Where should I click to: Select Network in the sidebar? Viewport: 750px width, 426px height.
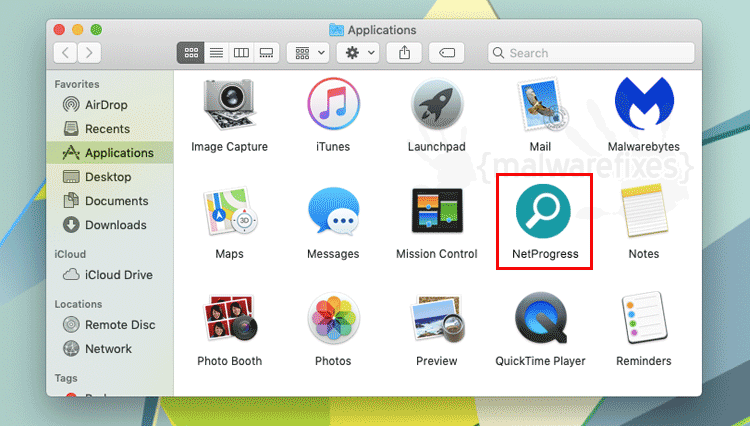pyautogui.click(x=110, y=349)
